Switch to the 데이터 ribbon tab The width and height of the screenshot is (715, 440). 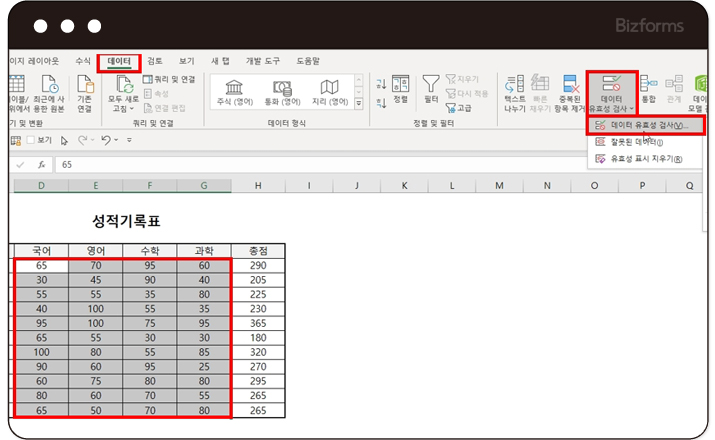(x=119, y=61)
